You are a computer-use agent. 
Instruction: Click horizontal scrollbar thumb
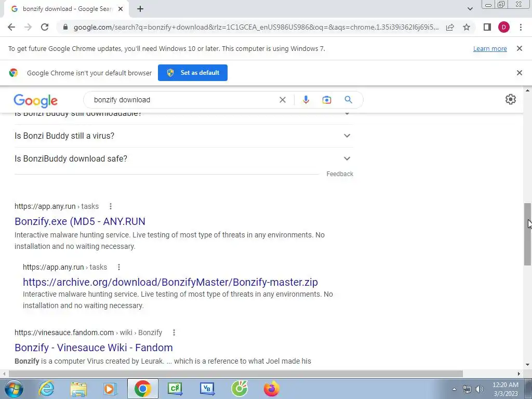tap(235, 374)
